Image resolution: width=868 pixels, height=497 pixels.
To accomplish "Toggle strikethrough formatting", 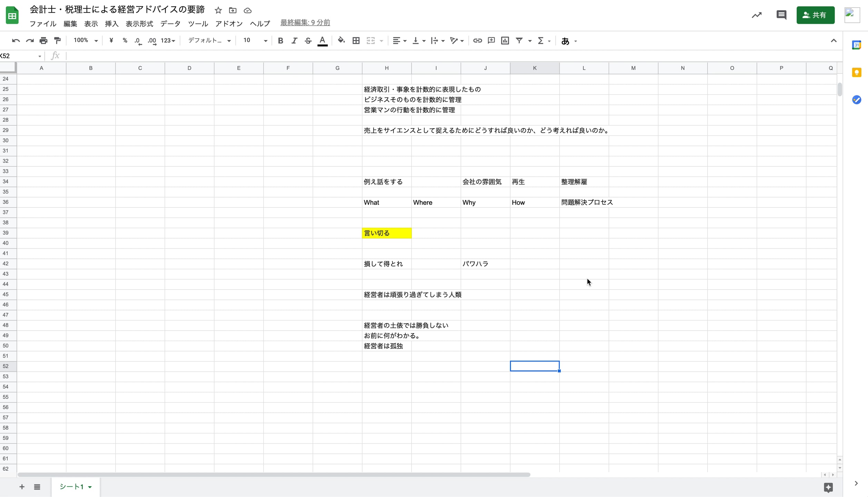I will coord(308,41).
